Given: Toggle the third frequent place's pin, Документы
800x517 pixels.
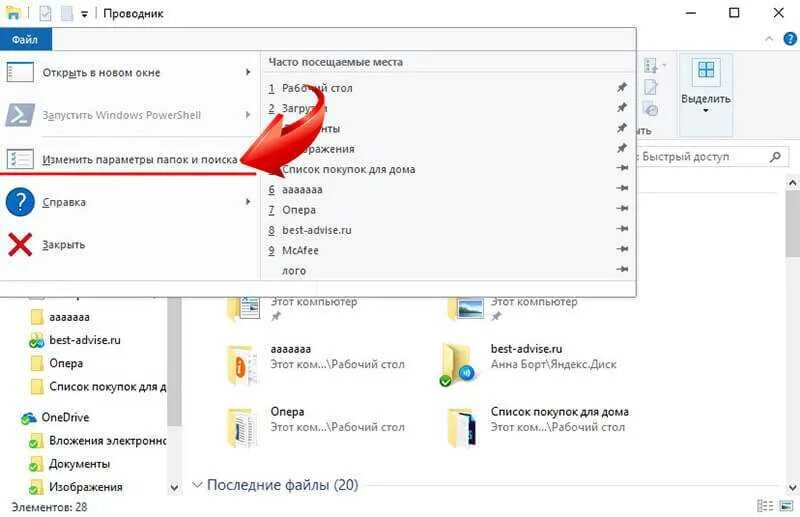Looking at the screenshot, I should 621,128.
